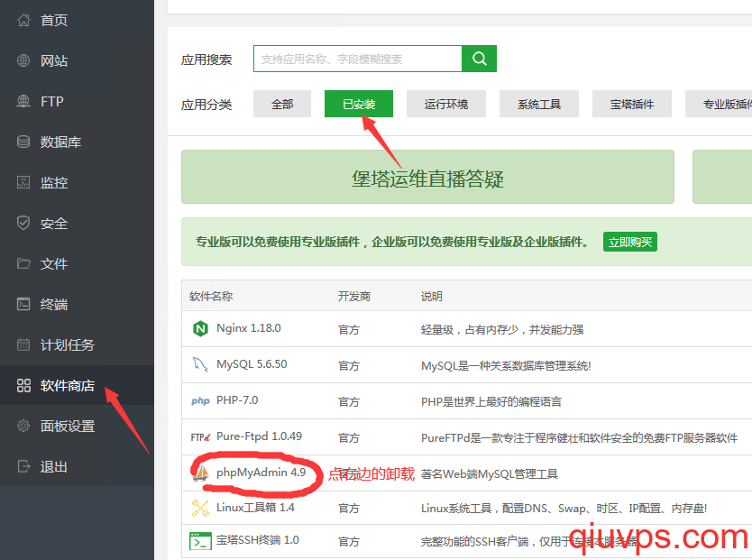The width and height of the screenshot is (752, 560).
Task: Select the 软件商店 sidebar item
Action: (77, 385)
